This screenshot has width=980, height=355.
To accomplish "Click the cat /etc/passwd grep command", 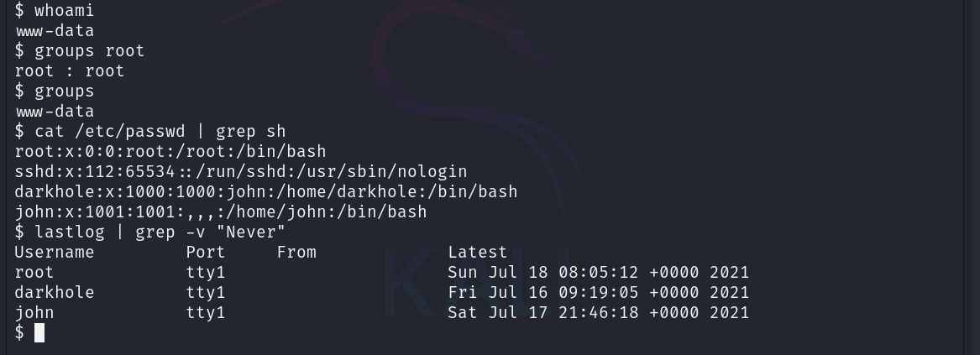I will pos(160,132).
